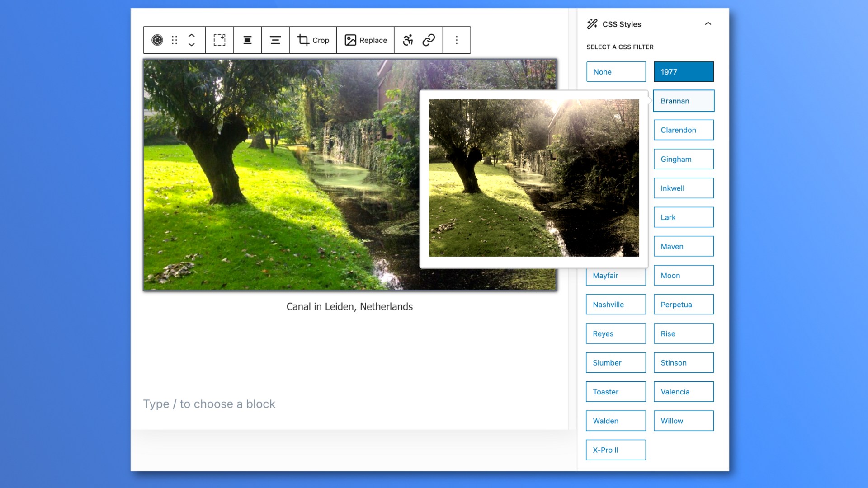
Task: Open the three-dot options menu
Action: (x=457, y=40)
